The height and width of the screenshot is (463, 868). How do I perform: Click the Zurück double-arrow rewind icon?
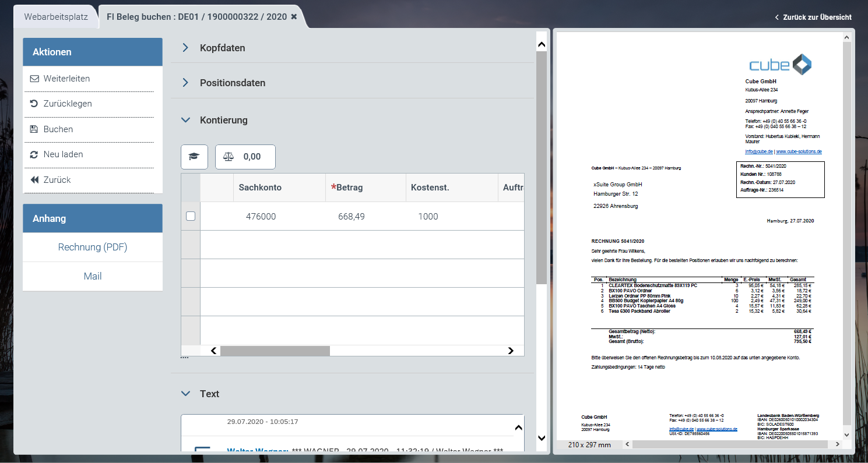tap(34, 180)
